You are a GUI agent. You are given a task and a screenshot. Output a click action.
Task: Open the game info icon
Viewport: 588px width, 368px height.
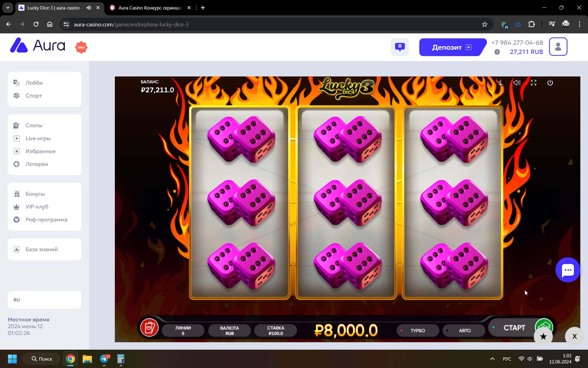[500, 83]
